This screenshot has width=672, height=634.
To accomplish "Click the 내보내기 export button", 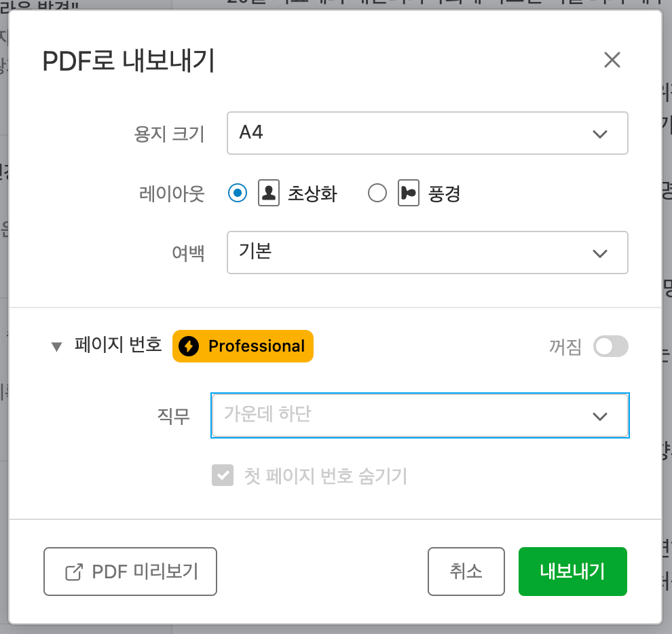I will (x=572, y=572).
